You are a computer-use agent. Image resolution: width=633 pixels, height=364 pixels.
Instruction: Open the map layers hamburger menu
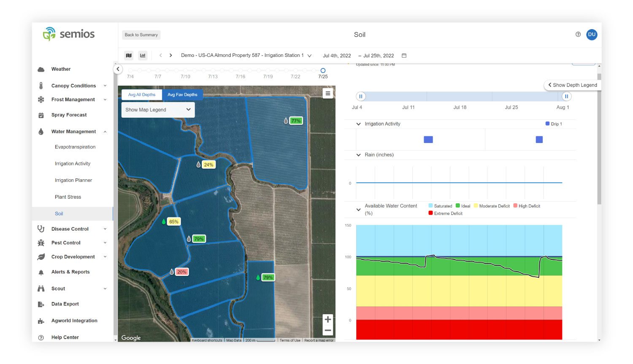328,94
